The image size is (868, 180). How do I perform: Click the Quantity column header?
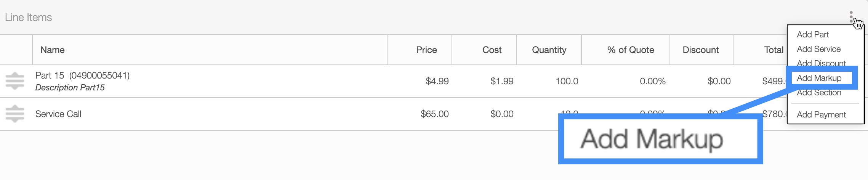[549, 50]
